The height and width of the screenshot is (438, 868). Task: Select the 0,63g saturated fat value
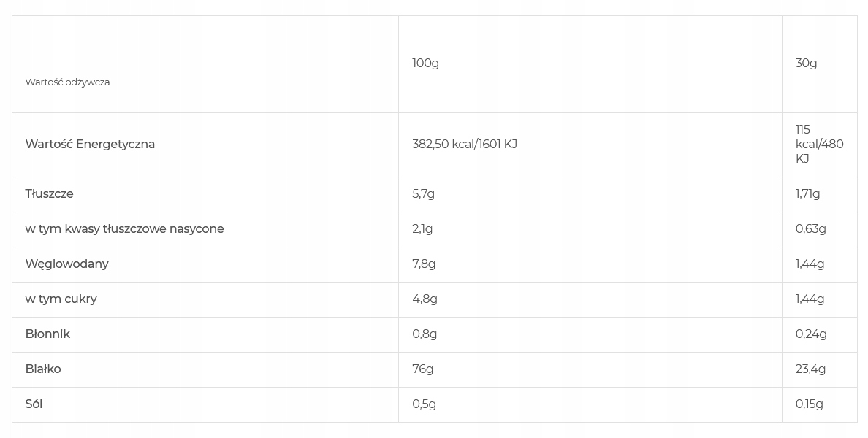[810, 229]
